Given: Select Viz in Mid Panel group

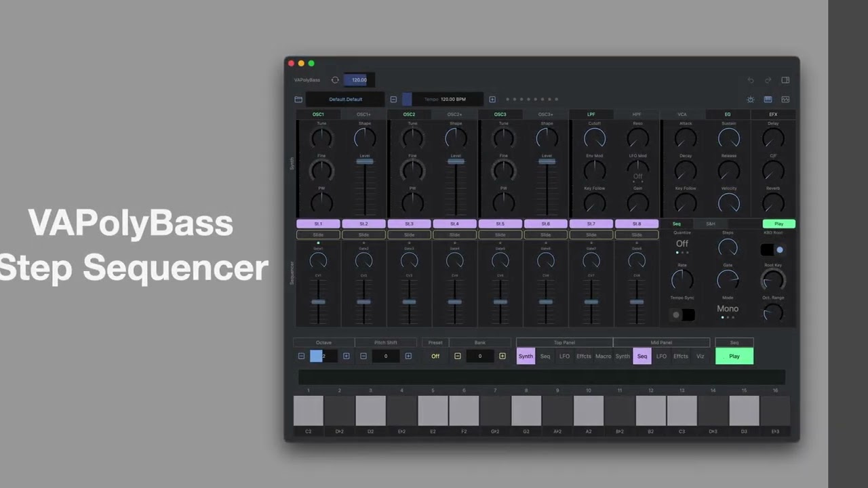Looking at the screenshot, I should point(701,356).
